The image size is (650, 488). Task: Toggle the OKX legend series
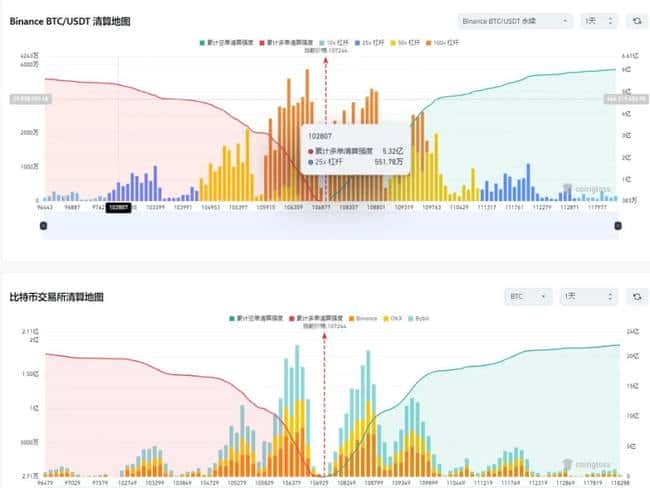click(x=393, y=318)
